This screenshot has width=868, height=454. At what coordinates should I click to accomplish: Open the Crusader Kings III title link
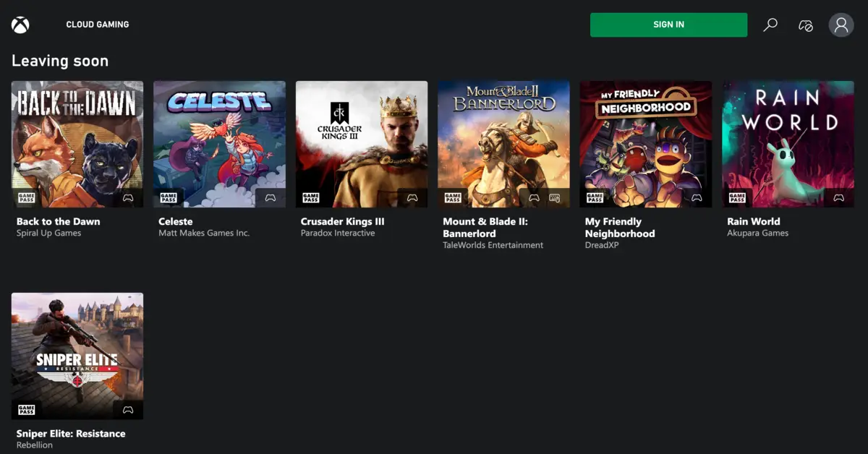pyautogui.click(x=343, y=222)
